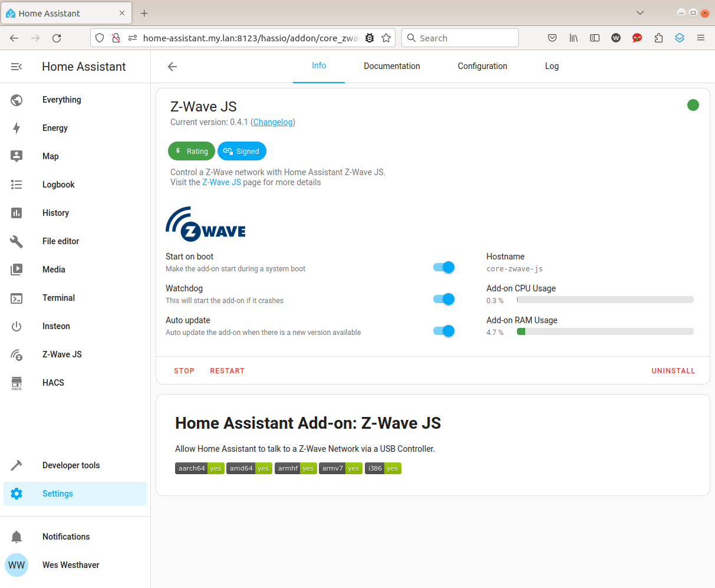The height and width of the screenshot is (588, 715).
Task: Click the aarch64 yes badge
Action: pyautogui.click(x=200, y=468)
